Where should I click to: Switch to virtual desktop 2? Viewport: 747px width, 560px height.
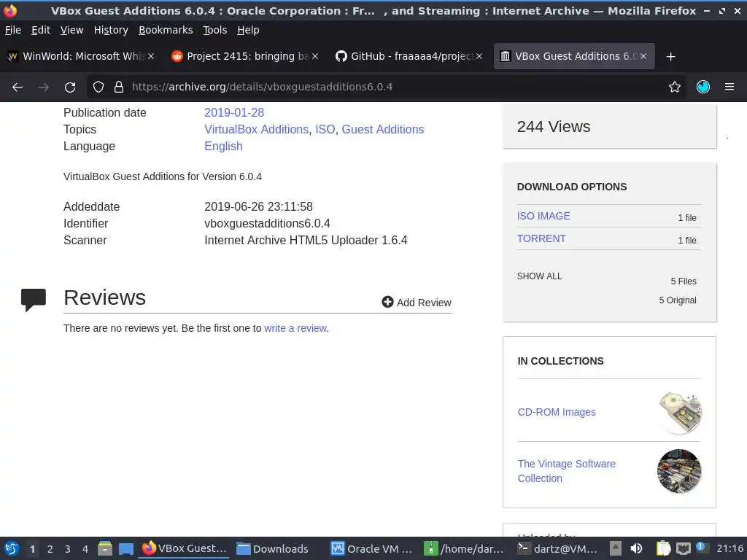tap(50, 549)
